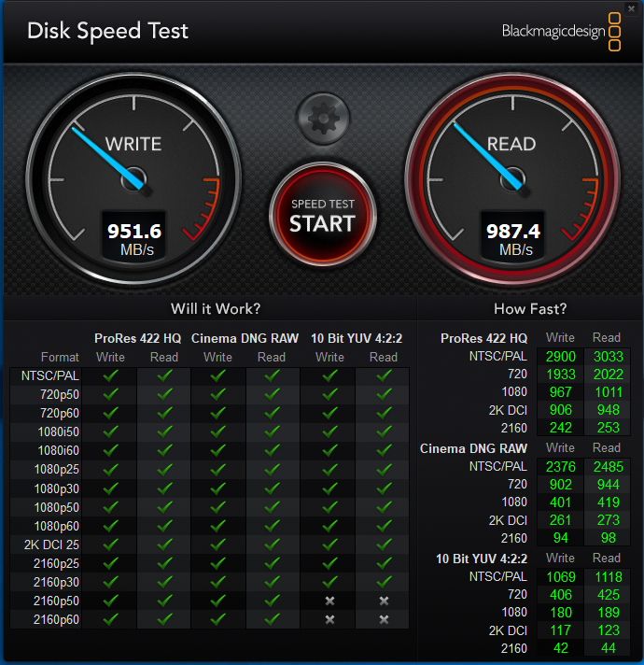Click the 987.4 MB/s read speed readout

513,239
